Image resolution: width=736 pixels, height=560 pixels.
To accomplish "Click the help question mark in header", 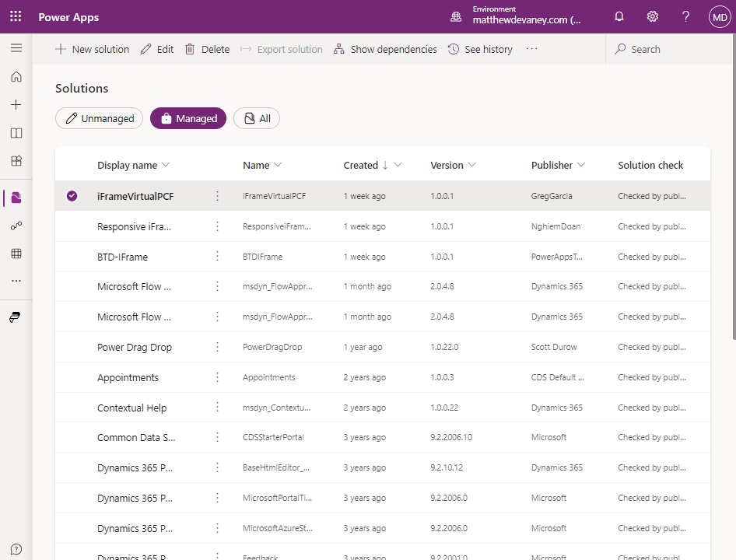I will pyautogui.click(x=685, y=16).
